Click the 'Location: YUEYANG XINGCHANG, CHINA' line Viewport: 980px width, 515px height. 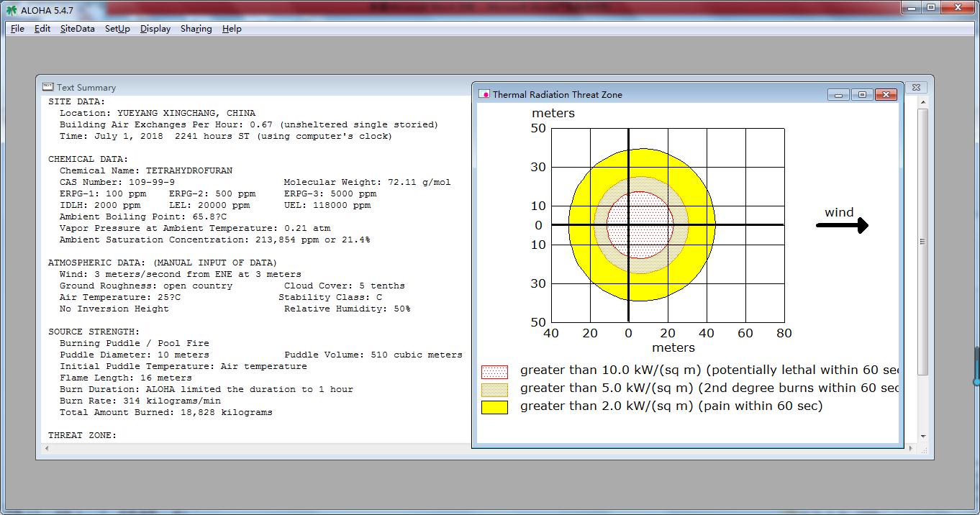click(x=158, y=113)
